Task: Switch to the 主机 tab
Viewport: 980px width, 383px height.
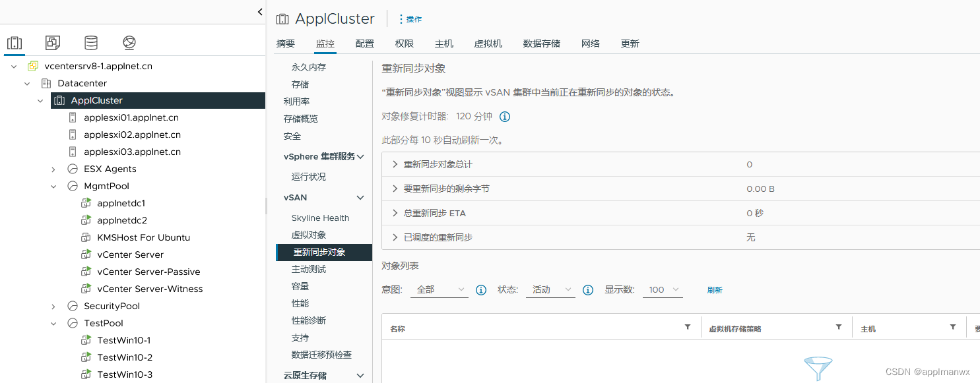Action: click(x=444, y=44)
